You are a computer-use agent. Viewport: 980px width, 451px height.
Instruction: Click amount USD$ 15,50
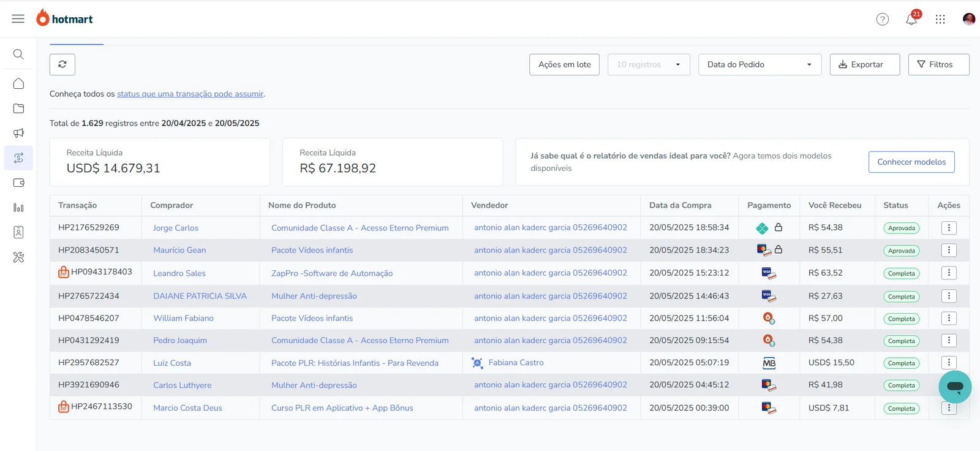tap(831, 363)
